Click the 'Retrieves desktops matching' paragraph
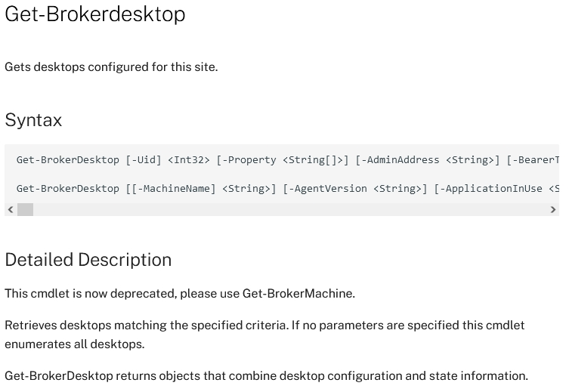This screenshot has width=569, height=392. (264, 335)
